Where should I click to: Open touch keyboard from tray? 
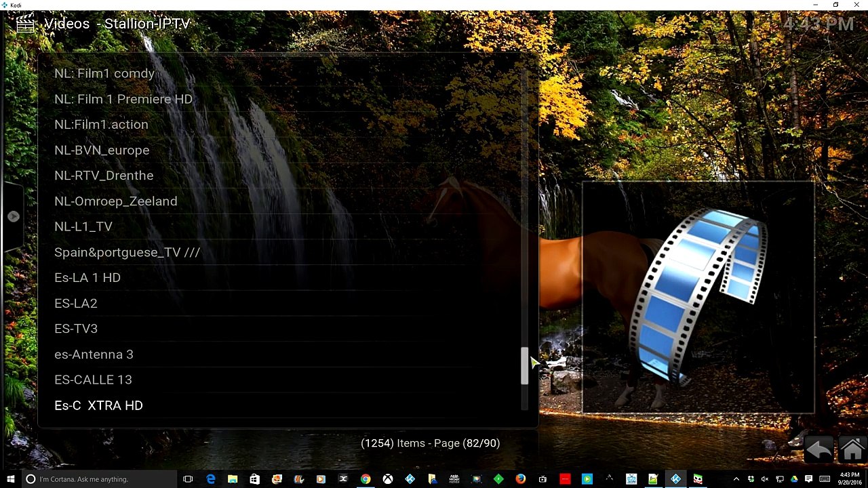click(823, 479)
